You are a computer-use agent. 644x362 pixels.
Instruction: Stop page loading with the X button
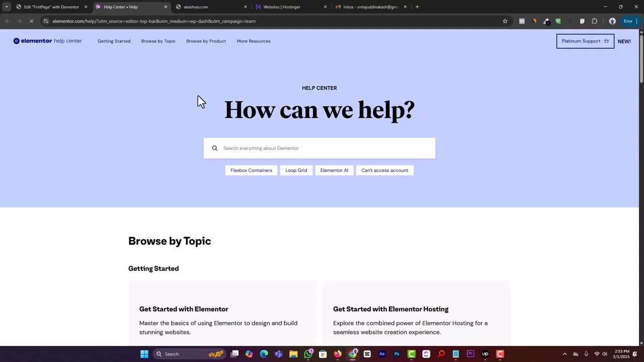31,21
